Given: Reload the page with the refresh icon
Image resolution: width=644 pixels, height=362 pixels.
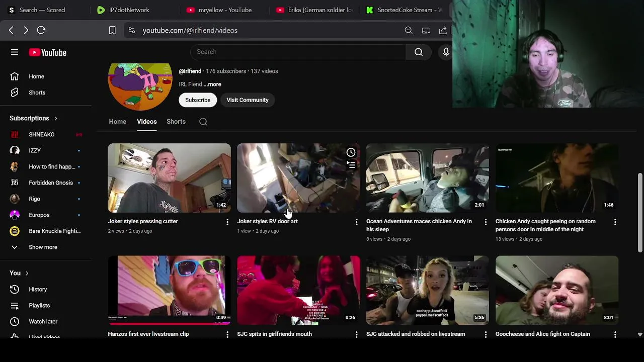Looking at the screenshot, I should (41, 30).
